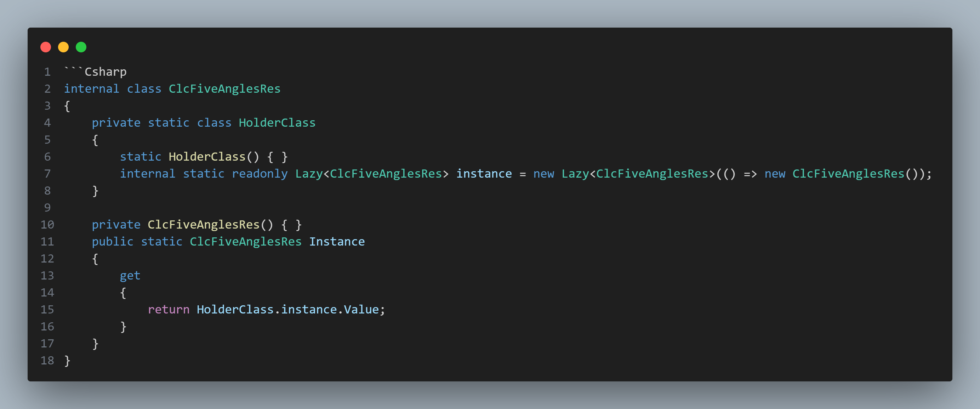
Task: Click the closing brace on line 18
Action: (x=67, y=361)
